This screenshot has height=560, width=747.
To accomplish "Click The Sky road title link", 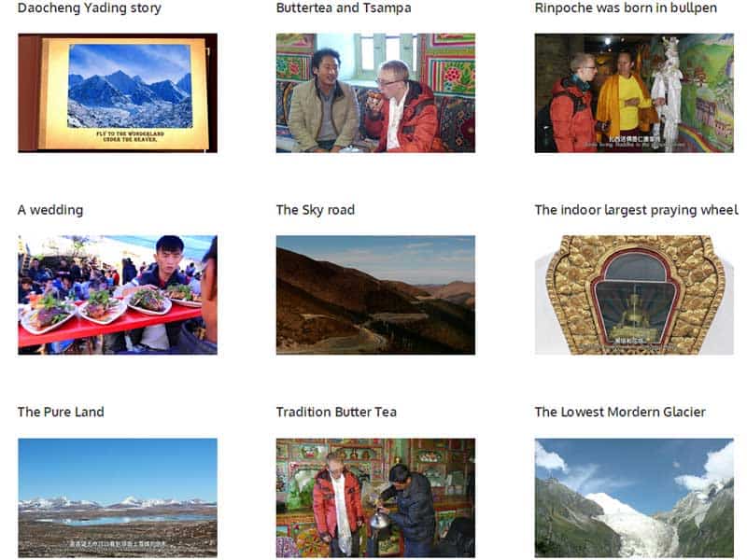I will (316, 210).
